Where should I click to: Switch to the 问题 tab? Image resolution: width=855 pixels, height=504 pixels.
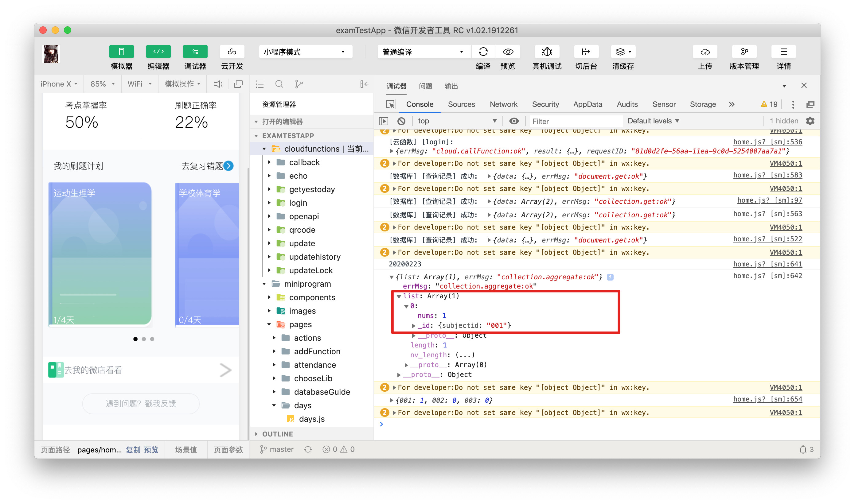pos(425,86)
